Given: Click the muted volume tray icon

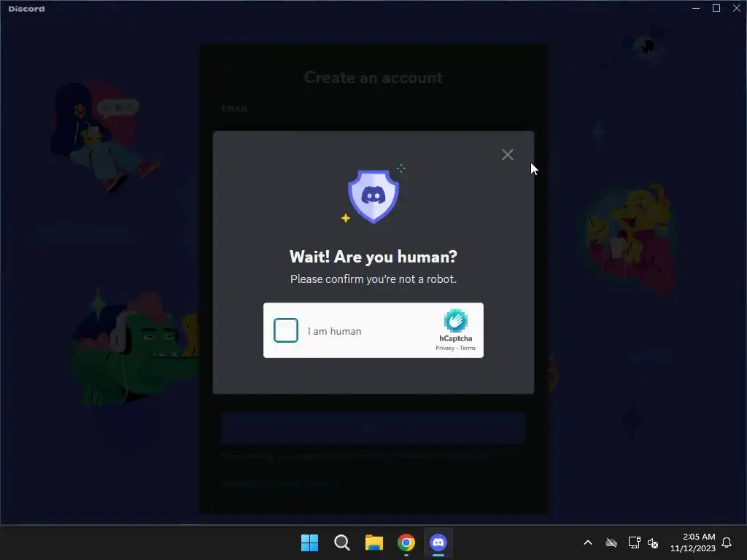Looking at the screenshot, I should [653, 542].
